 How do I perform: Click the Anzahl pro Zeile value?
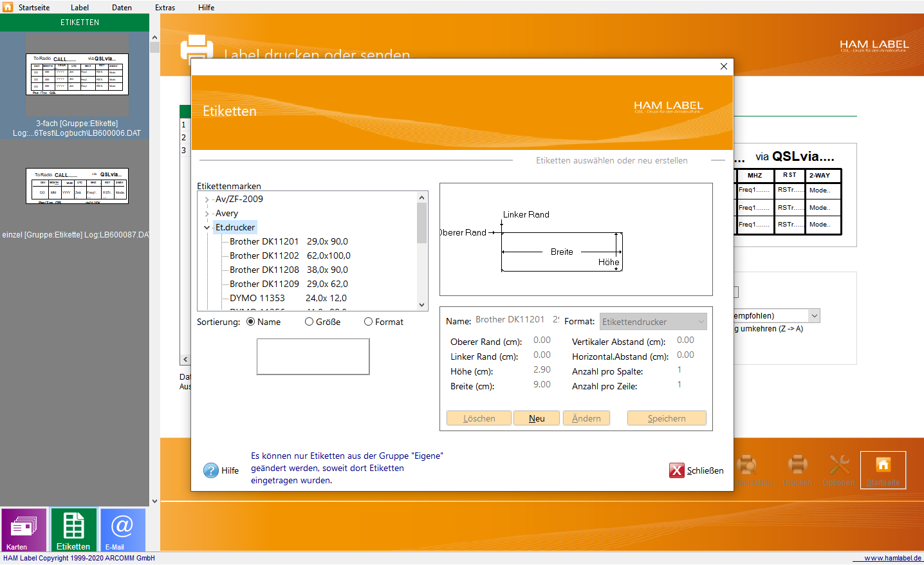pos(679,385)
